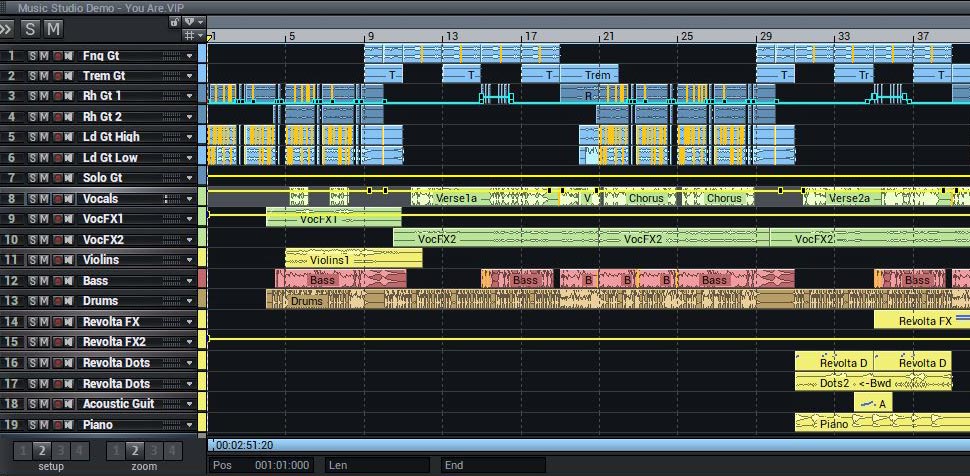Screen dimensions: 970x476
Task: Click the Pos position field
Action: [260, 465]
